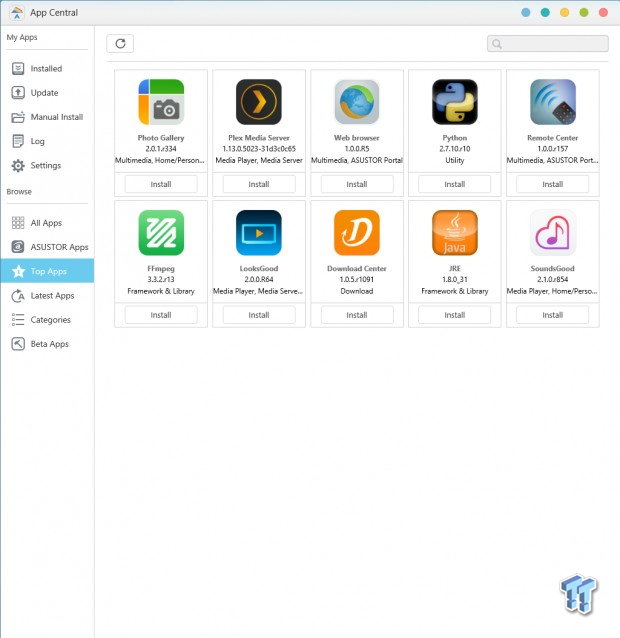
Task: Install Remote Center
Action: click(x=552, y=184)
